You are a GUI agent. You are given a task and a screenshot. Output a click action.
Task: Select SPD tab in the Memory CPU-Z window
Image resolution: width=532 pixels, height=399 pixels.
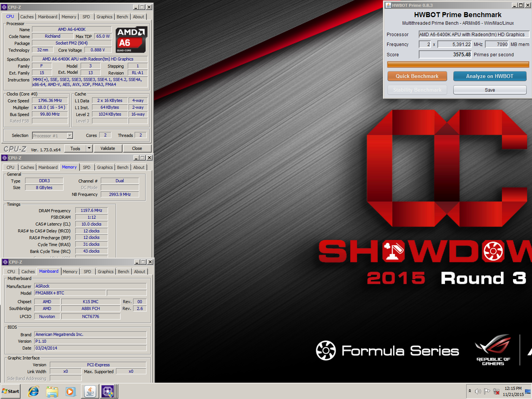tap(87, 167)
